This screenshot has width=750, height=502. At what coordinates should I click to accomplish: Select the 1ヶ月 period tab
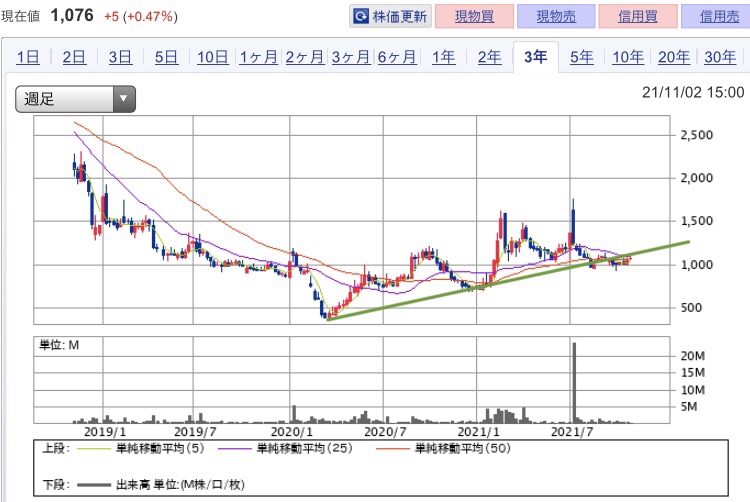click(x=258, y=57)
